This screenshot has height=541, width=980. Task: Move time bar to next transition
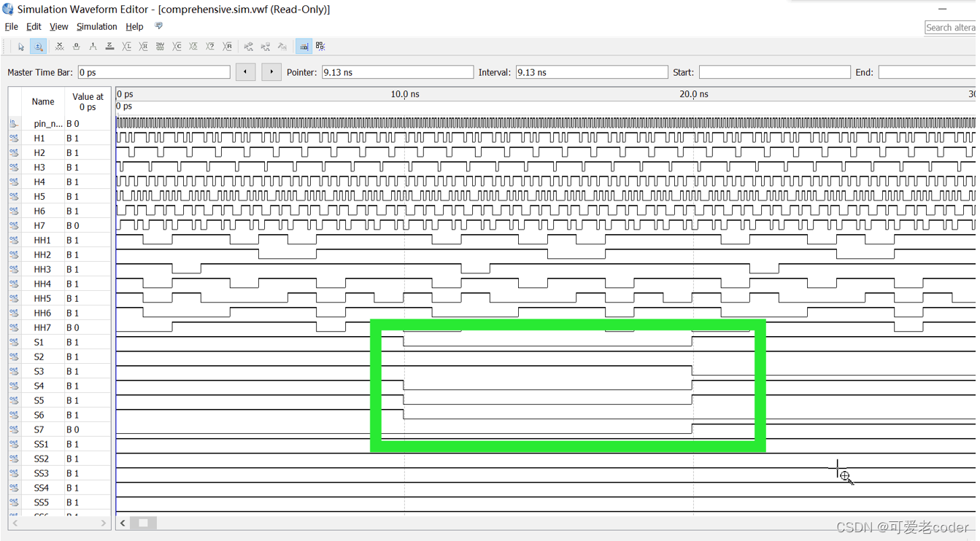(271, 71)
